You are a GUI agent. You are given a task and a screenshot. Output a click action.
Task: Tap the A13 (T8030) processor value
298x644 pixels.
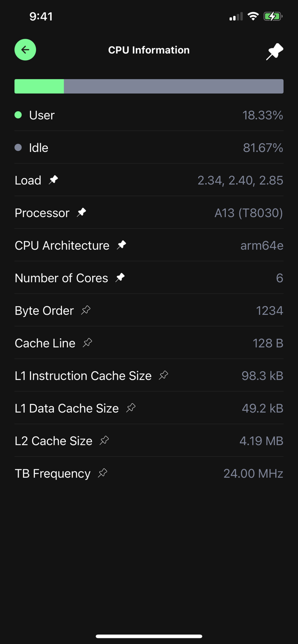(249, 213)
